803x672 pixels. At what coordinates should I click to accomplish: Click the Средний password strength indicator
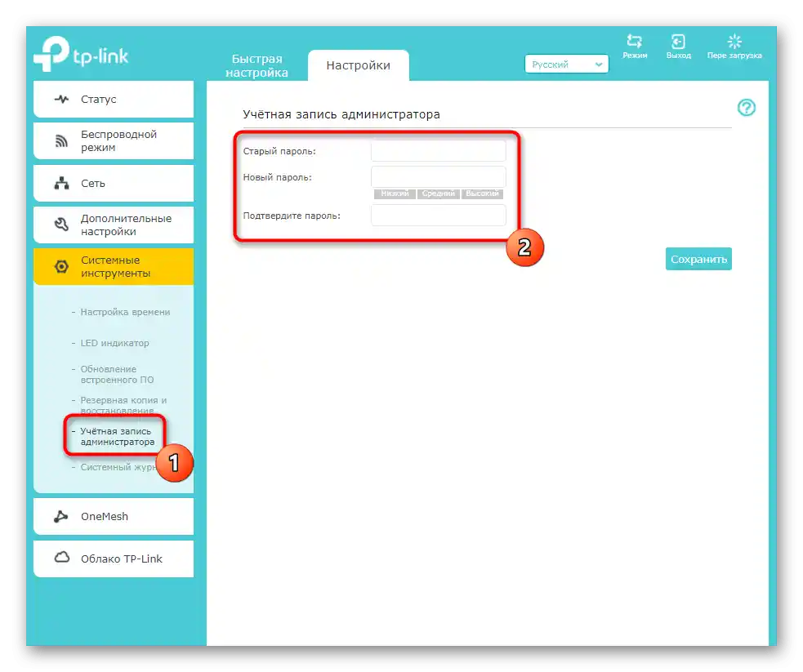(439, 194)
